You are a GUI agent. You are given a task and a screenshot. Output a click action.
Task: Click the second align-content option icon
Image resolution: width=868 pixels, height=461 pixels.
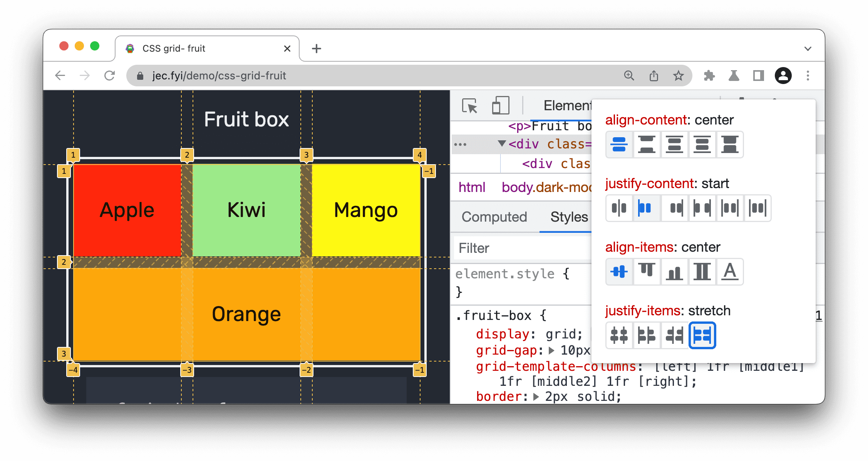647,144
